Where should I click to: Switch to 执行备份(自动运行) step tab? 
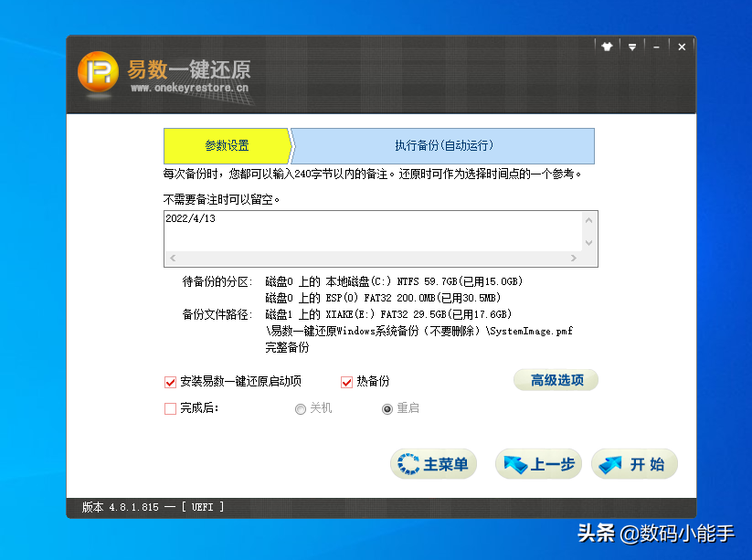pyautogui.click(x=443, y=146)
